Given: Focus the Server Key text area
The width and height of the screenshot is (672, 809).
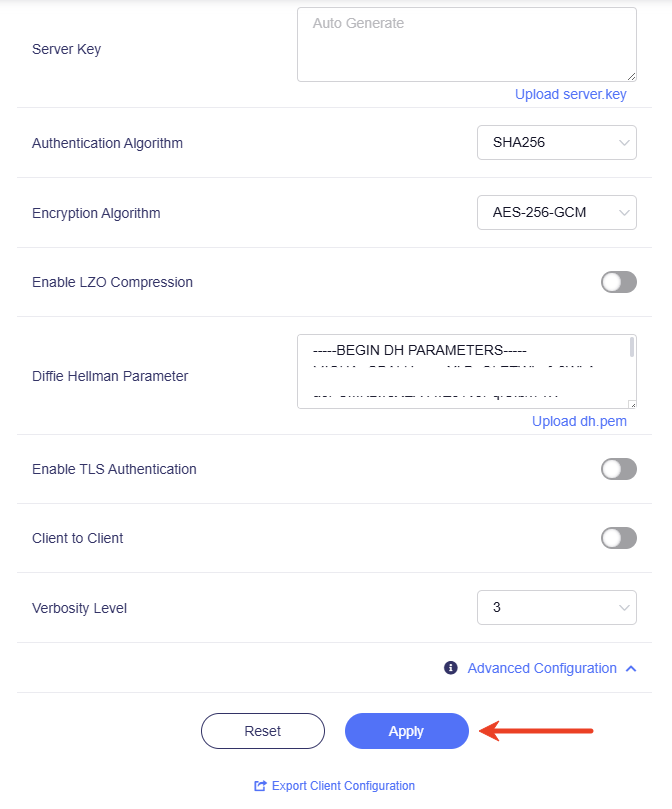Looking at the screenshot, I should (x=466, y=44).
